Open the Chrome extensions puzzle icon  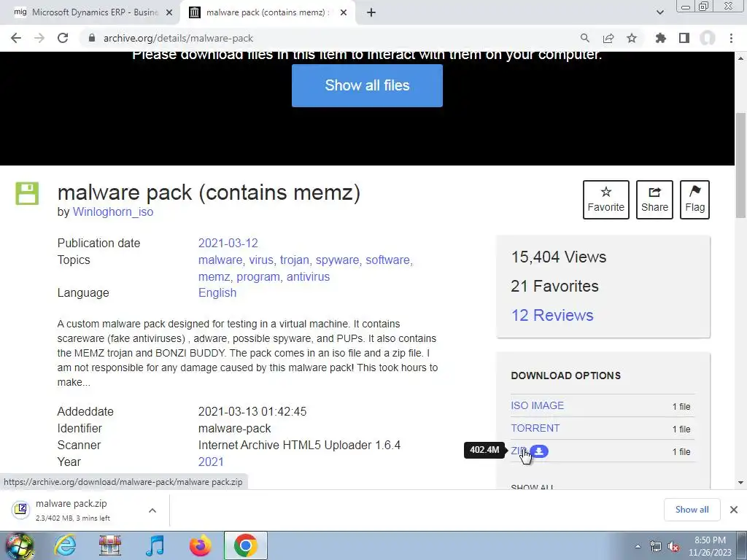(660, 38)
